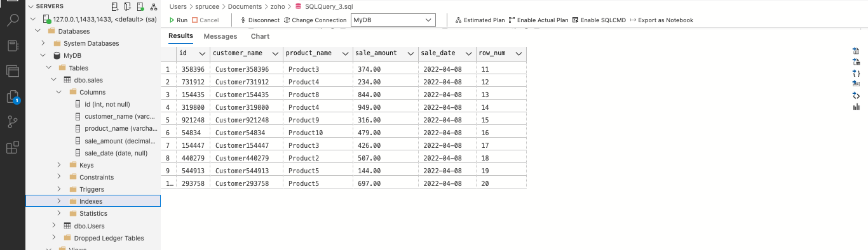The width and height of the screenshot is (868, 250).
Task: Collapse the Databases folder
Action: 38,31
